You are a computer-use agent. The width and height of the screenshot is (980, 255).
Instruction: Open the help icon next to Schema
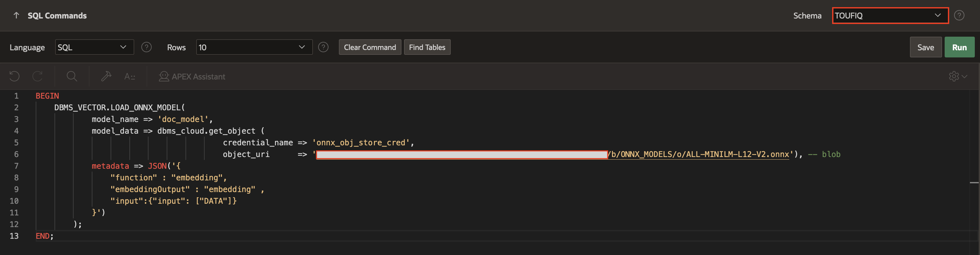[x=959, y=16]
